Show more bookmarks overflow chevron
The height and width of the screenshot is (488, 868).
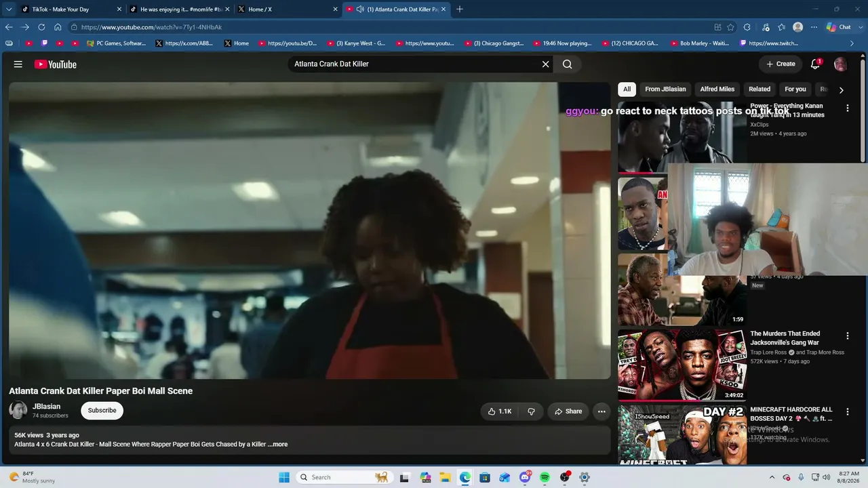(852, 43)
